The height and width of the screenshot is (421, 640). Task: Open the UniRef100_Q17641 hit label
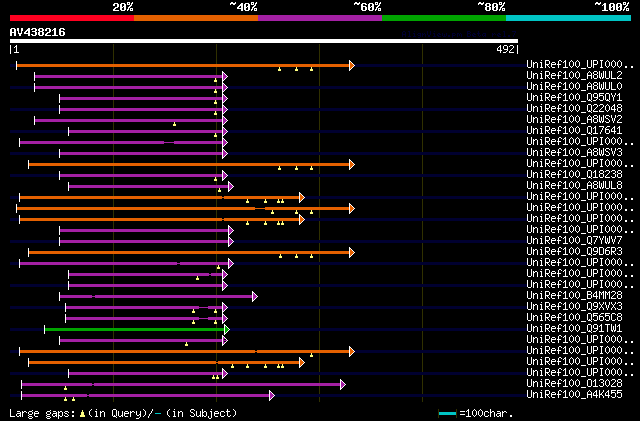coord(574,131)
